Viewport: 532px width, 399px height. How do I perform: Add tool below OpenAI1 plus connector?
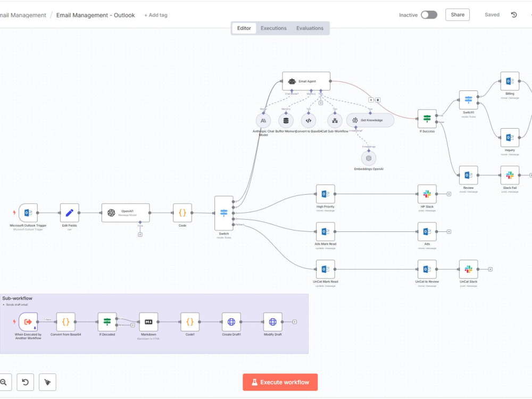tap(140, 235)
